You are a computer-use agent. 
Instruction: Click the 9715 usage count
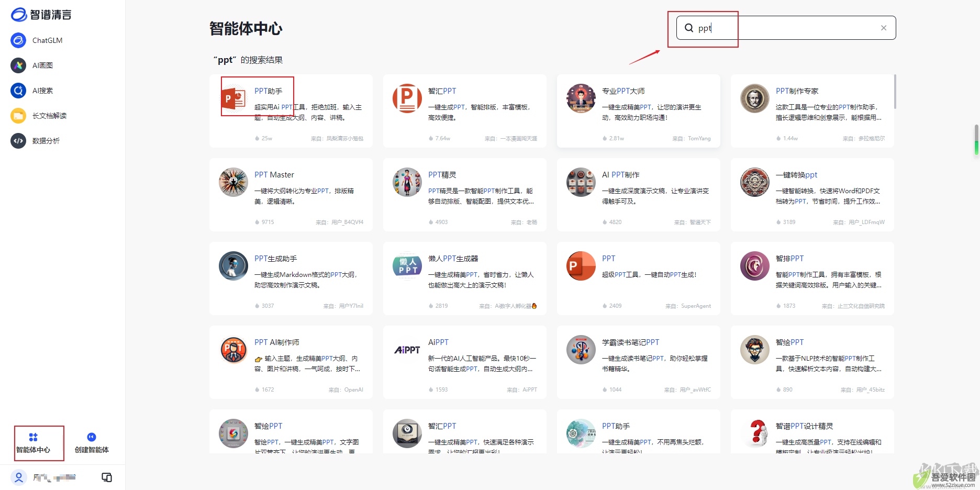(x=268, y=222)
